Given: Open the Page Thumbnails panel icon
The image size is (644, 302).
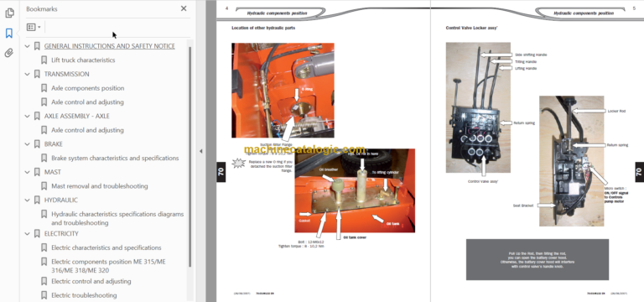Looking at the screenshot, I should click(x=9, y=13).
